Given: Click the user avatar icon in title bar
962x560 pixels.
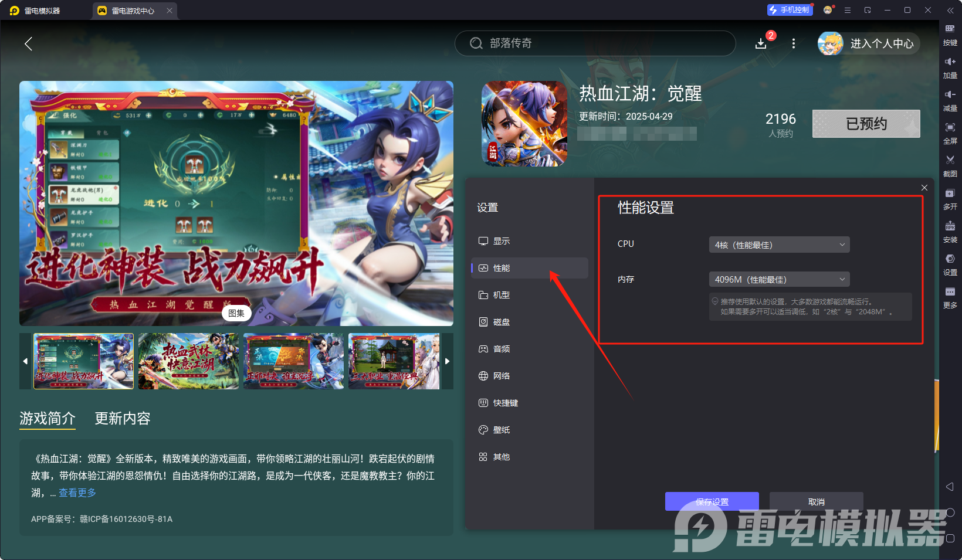Looking at the screenshot, I should (828, 10).
